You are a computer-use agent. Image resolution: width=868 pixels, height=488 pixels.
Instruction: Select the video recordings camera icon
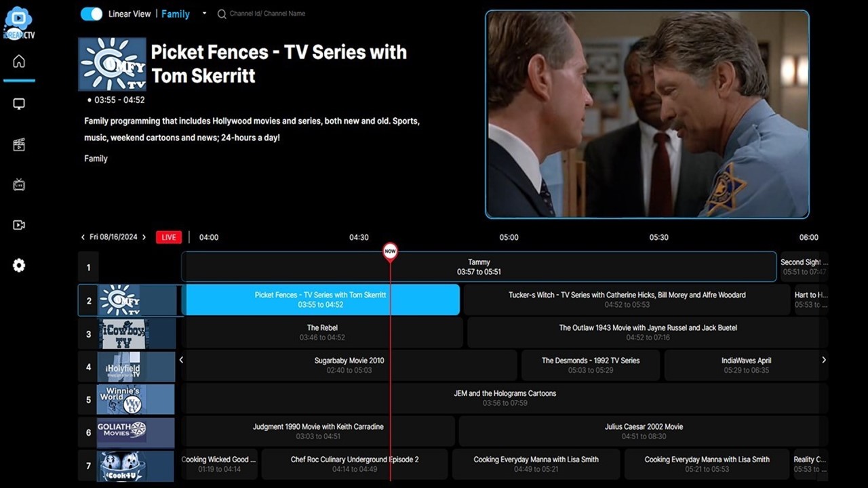18,225
